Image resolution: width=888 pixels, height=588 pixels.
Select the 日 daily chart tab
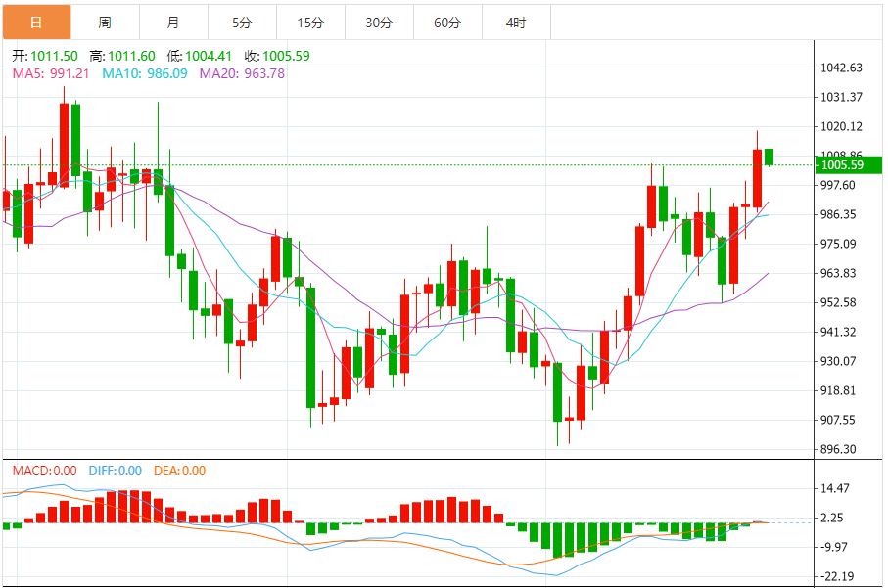tap(36, 23)
